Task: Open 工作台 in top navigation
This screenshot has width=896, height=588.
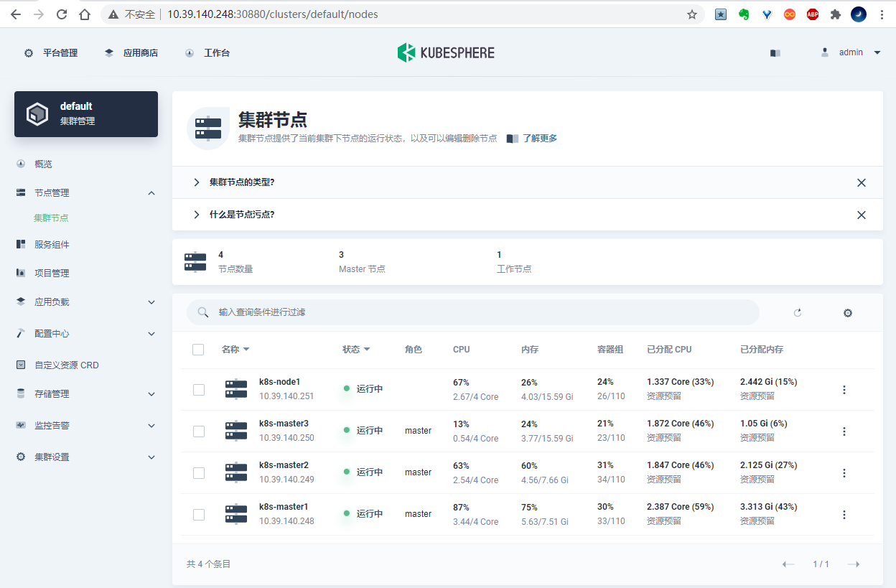Action: pyautogui.click(x=207, y=53)
